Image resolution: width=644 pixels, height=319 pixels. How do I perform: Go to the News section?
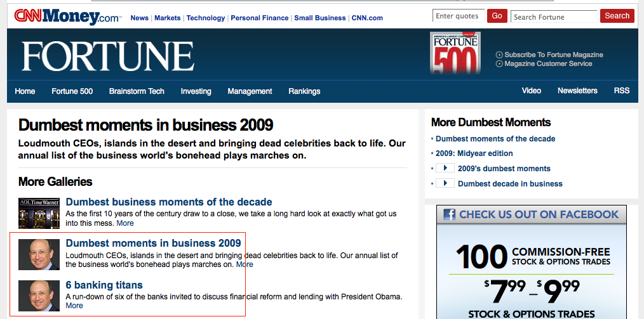point(139,18)
